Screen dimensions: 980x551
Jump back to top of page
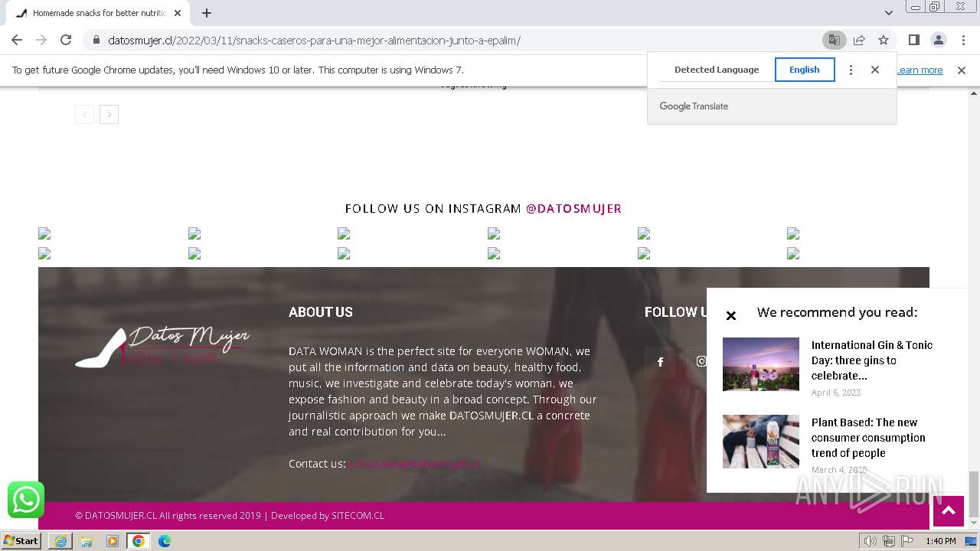pos(948,510)
